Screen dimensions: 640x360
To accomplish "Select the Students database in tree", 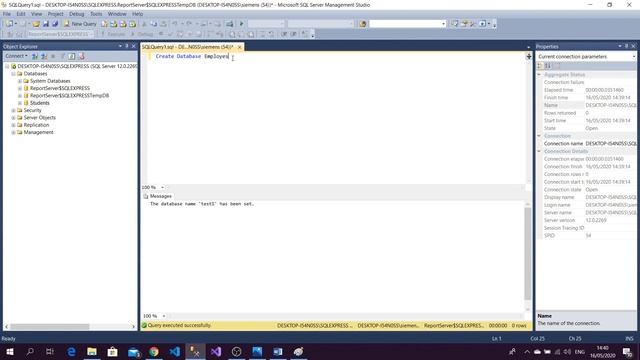I will coord(40,103).
